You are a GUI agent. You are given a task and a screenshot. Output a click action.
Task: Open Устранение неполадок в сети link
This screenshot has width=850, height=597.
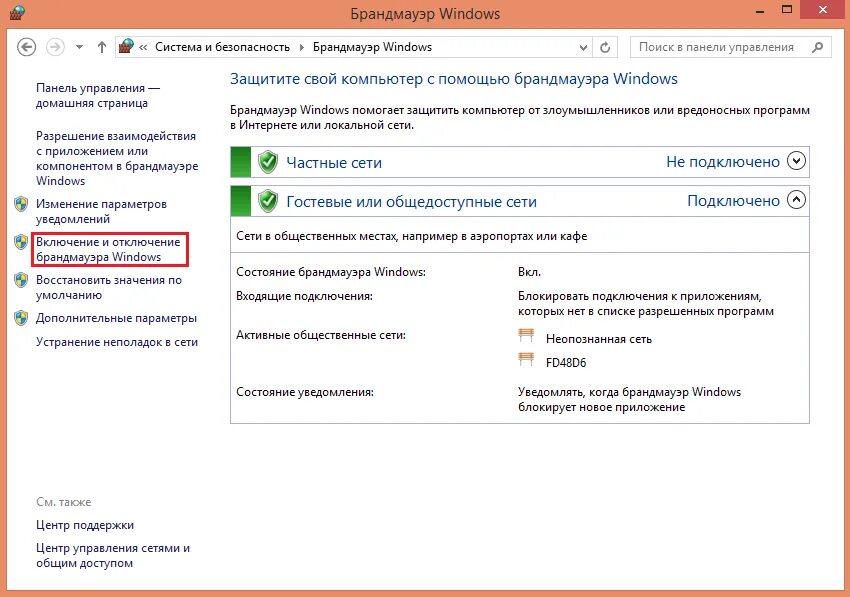(x=117, y=342)
